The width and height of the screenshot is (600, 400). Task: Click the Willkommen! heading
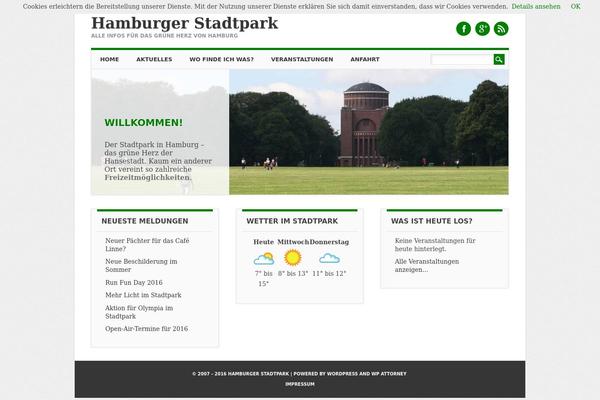click(143, 122)
